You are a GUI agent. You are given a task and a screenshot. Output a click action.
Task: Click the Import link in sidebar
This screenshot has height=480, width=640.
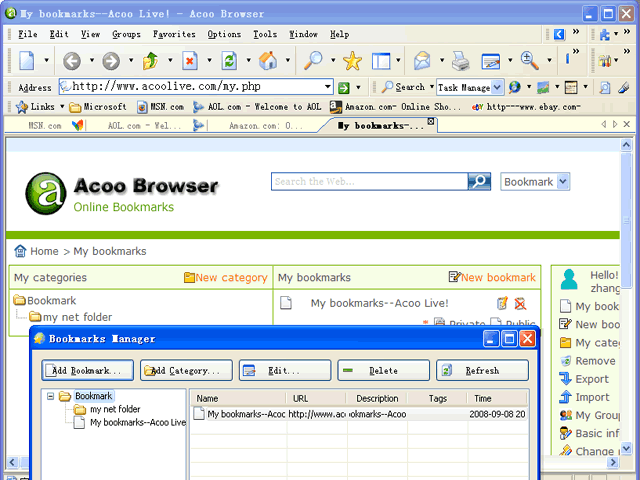tap(592, 397)
